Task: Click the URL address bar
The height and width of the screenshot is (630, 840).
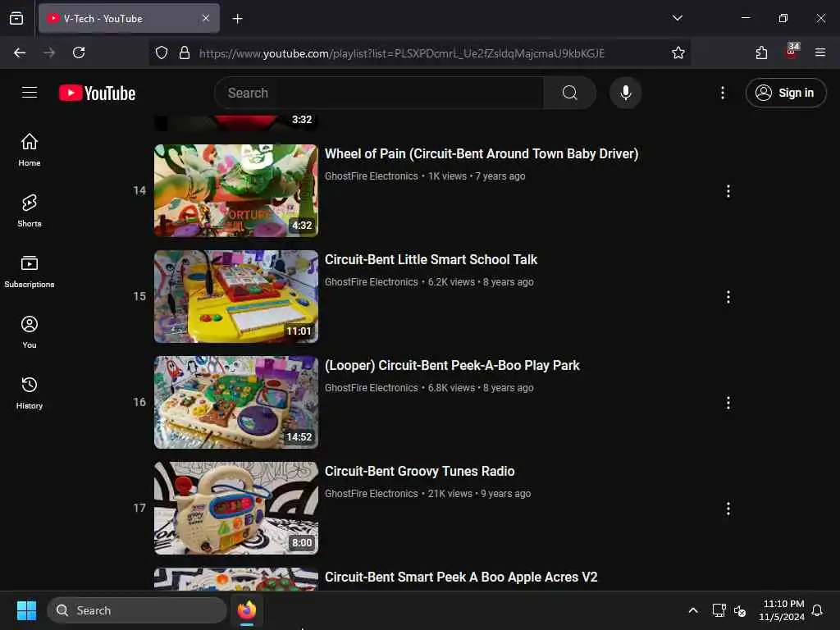Action: coord(401,53)
